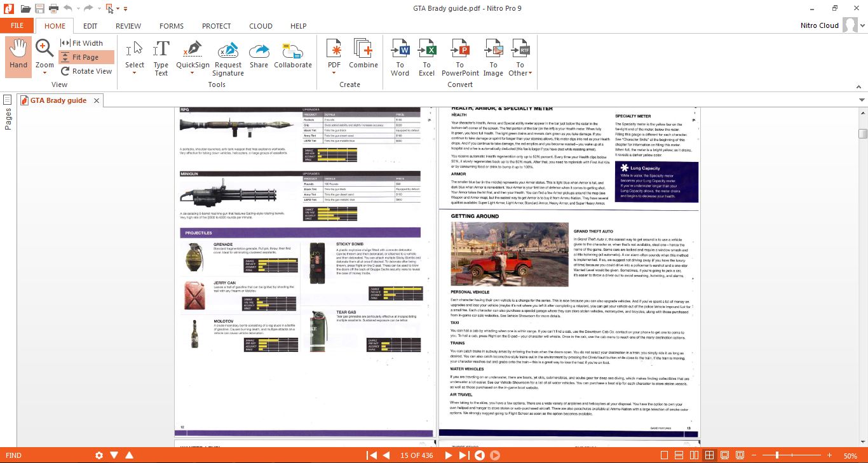The height and width of the screenshot is (463, 868).
Task: Convert the PDF to Image
Action: tap(493, 58)
